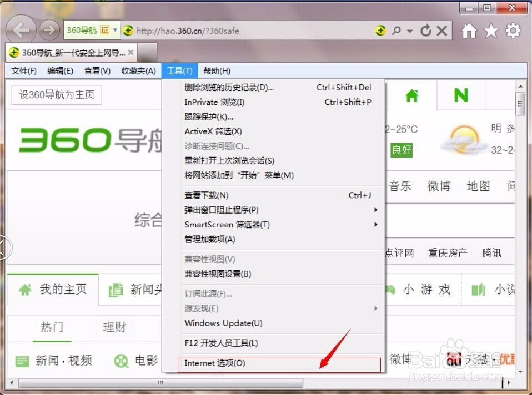Click the horizontal scrollbar left arrow

click(11, 383)
